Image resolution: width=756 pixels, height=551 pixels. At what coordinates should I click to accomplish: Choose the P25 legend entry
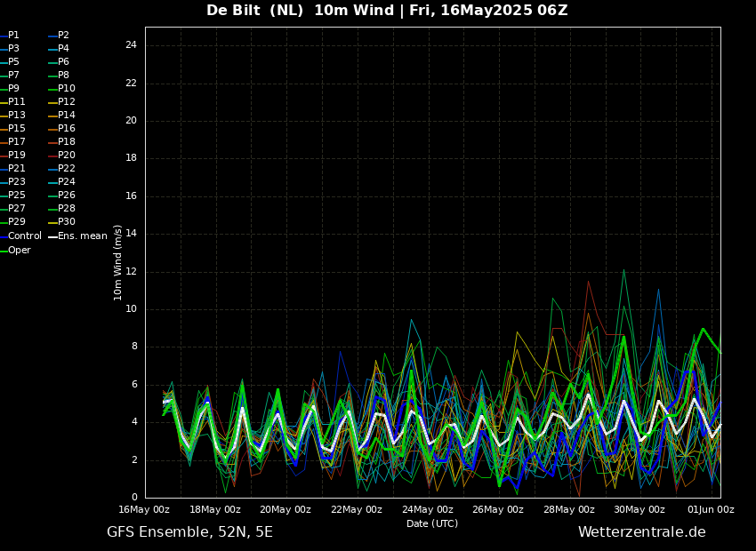(17, 196)
